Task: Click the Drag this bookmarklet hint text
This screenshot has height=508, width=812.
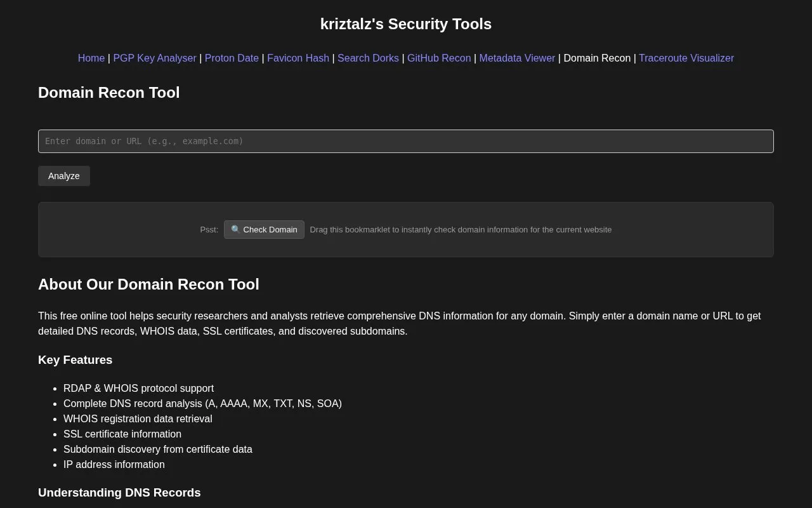Action: pyautogui.click(x=461, y=229)
